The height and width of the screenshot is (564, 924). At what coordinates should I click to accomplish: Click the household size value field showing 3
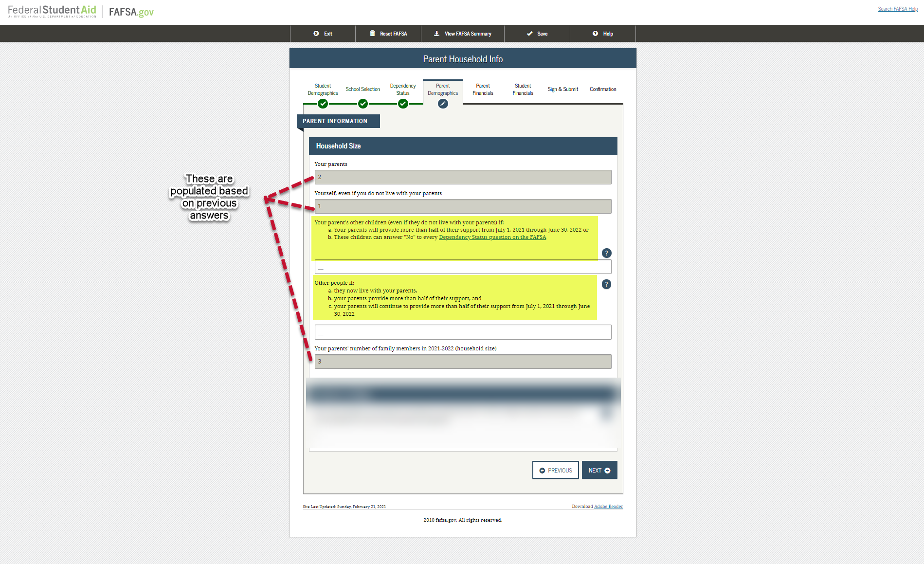tap(463, 361)
